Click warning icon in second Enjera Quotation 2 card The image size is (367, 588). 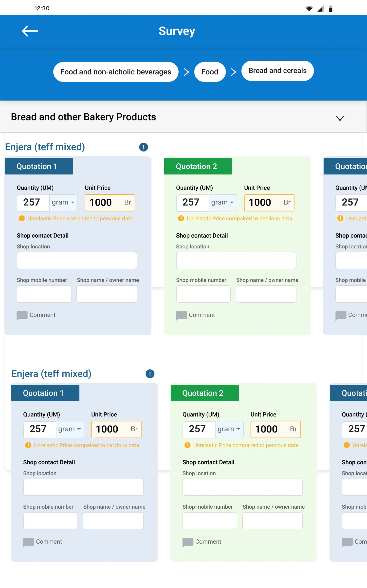click(187, 445)
